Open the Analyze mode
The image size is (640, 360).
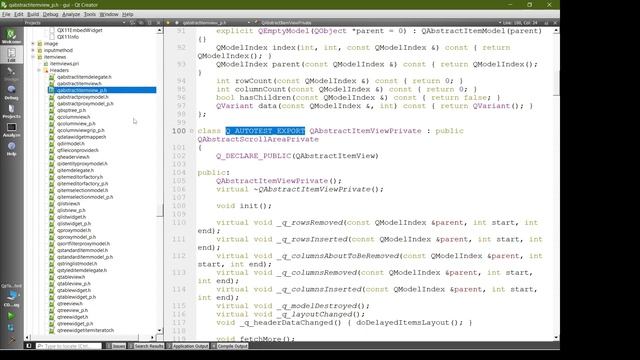11,130
